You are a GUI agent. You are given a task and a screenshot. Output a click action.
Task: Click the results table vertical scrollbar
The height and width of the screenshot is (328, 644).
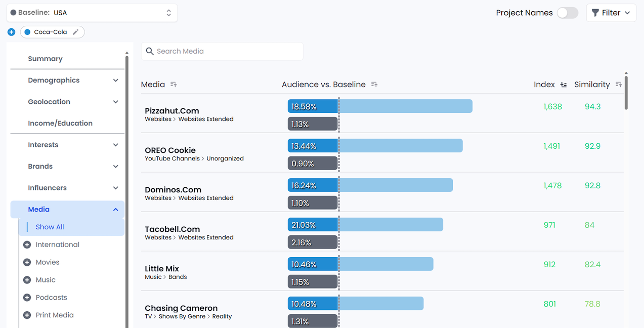(626, 92)
